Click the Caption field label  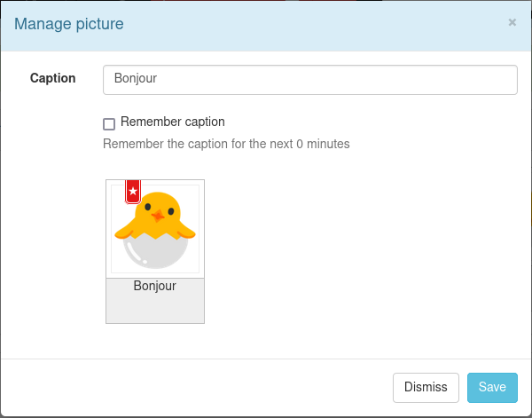click(x=53, y=78)
